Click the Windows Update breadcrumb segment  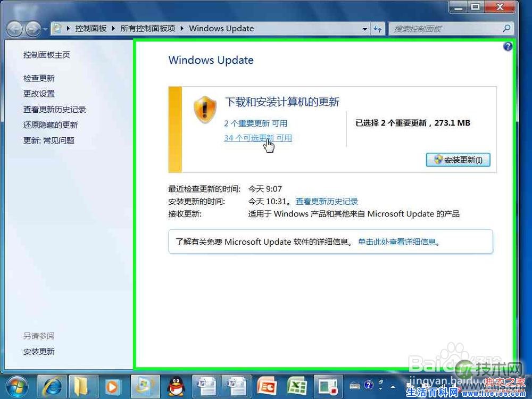tap(221, 29)
